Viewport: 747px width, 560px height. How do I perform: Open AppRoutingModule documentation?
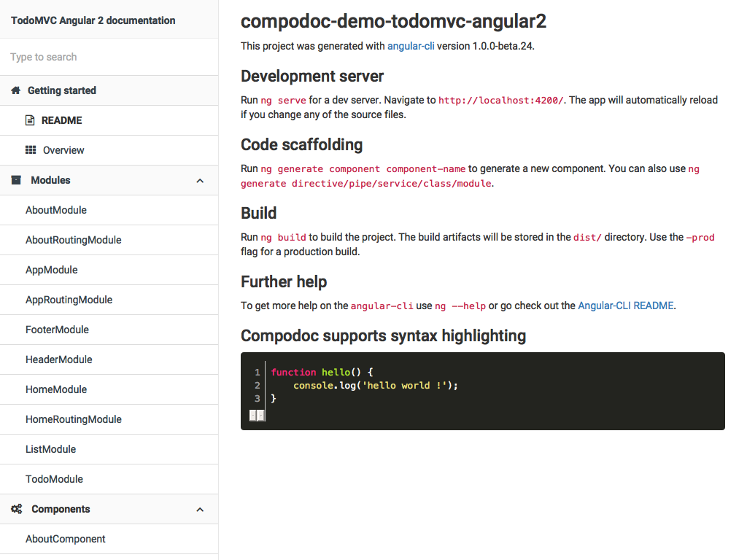point(109,300)
